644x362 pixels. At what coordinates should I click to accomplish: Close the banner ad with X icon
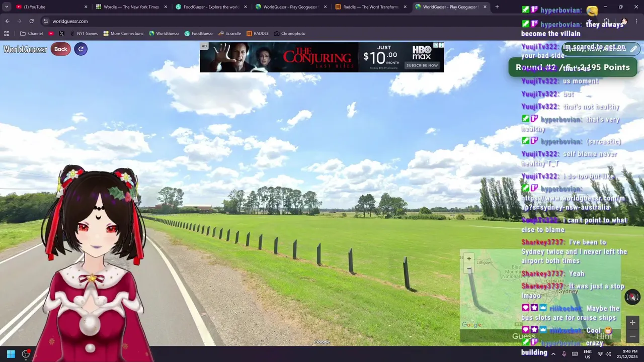pos(442,45)
